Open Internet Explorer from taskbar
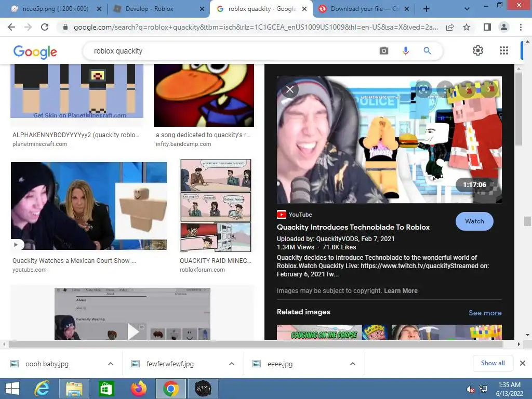This screenshot has width=532, height=399. (42, 389)
